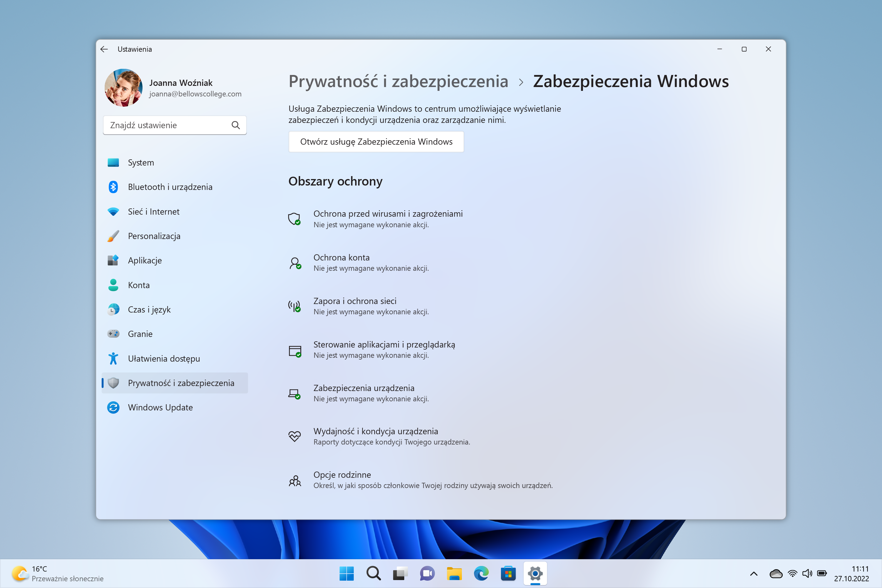Click the device performance heart icon

coord(295,436)
